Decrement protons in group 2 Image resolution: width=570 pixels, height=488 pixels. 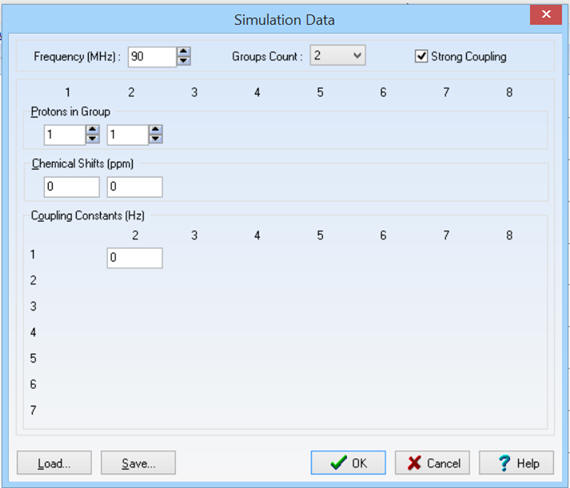(x=156, y=139)
